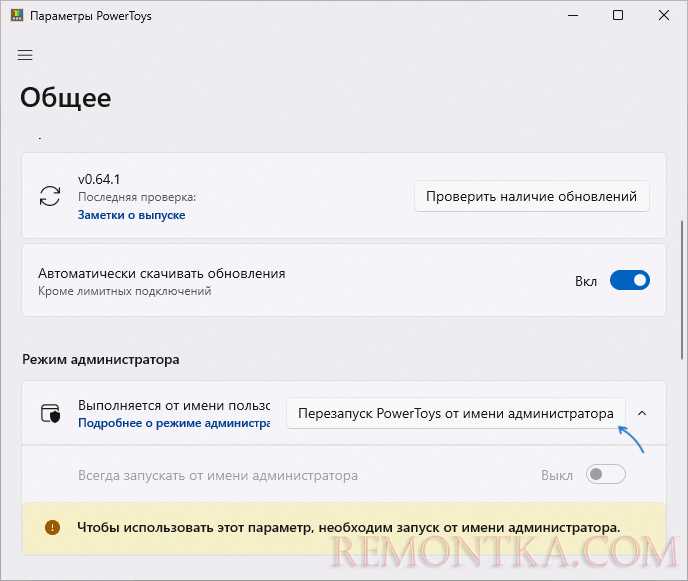The height and width of the screenshot is (581, 688).
Task: Click the vertical scrollbar thumb
Action: tap(682, 290)
